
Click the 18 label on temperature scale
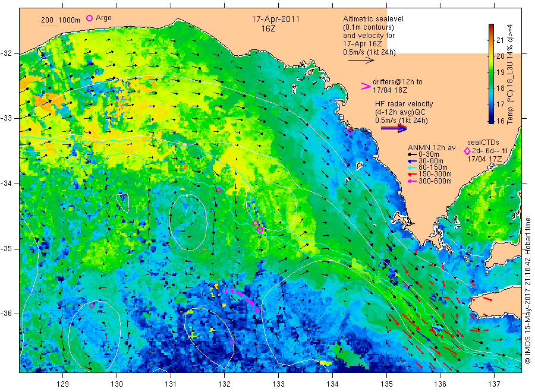click(x=500, y=88)
